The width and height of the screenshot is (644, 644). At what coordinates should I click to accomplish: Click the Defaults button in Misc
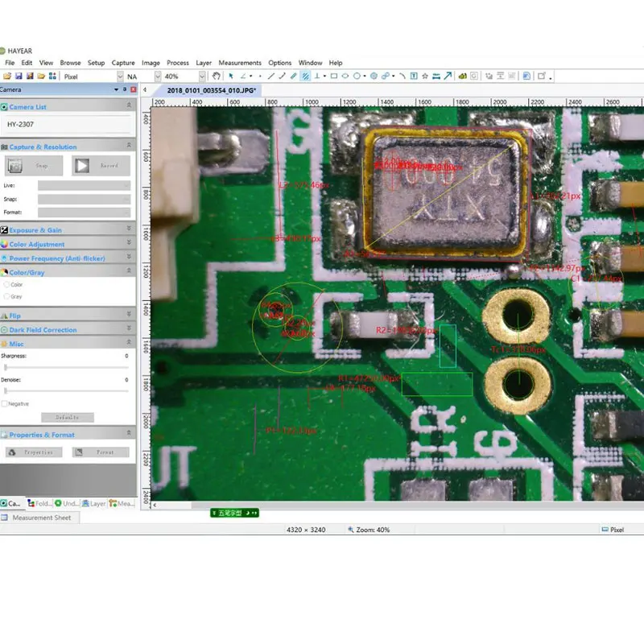click(x=68, y=417)
